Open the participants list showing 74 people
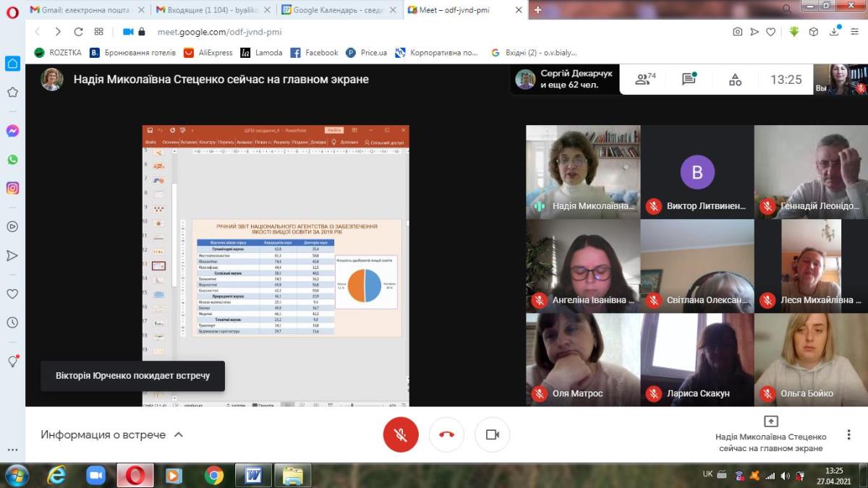868x488 pixels. click(x=645, y=80)
